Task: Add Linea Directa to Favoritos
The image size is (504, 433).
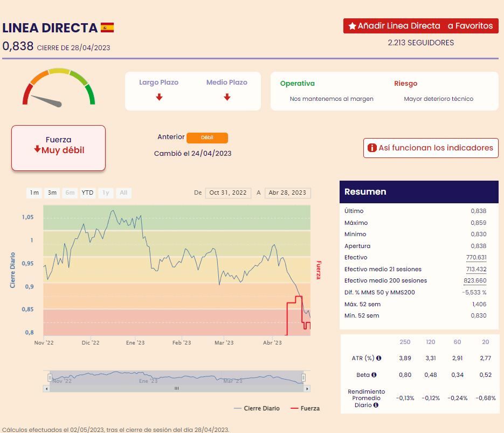Action: 421,26
